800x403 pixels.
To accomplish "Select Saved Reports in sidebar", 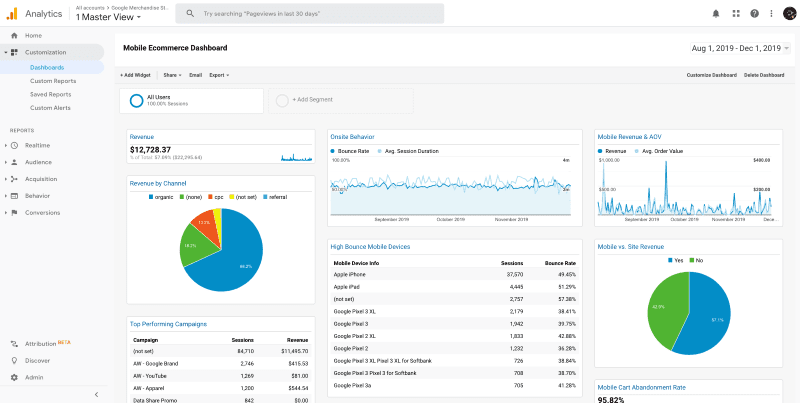I will [x=50, y=94].
